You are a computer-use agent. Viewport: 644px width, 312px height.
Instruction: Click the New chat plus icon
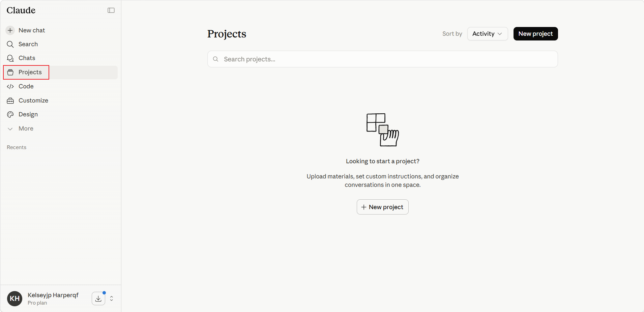[x=10, y=30]
